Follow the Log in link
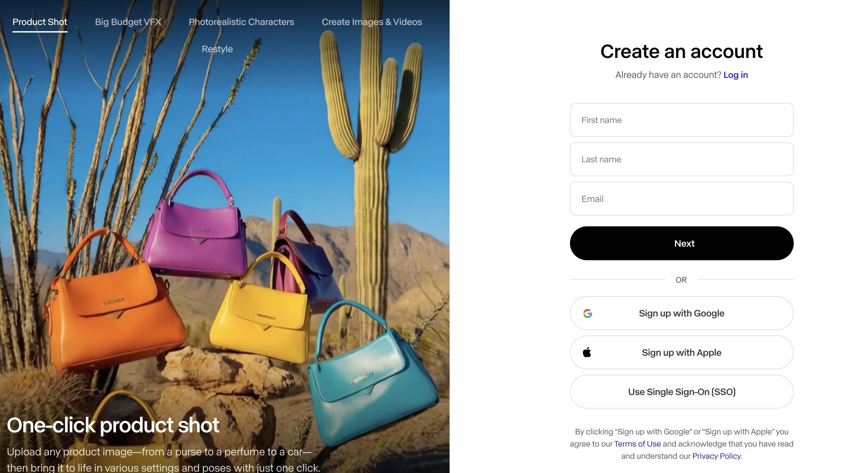868x473 pixels. [735, 75]
